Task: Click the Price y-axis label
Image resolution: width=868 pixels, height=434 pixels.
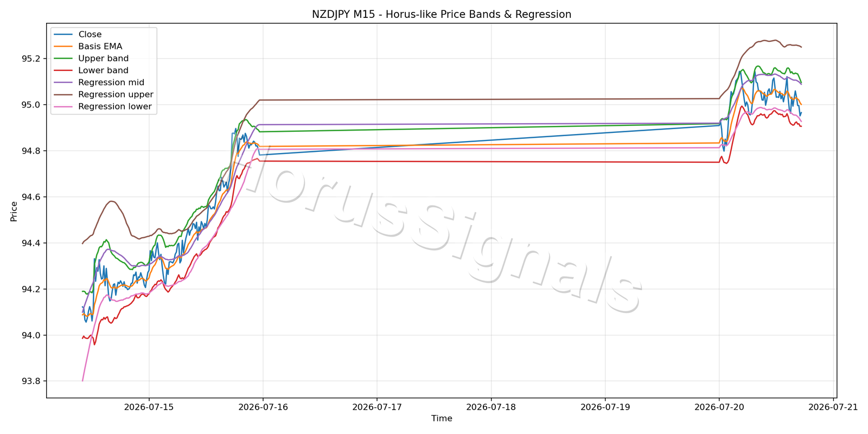Action: (x=14, y=211)
